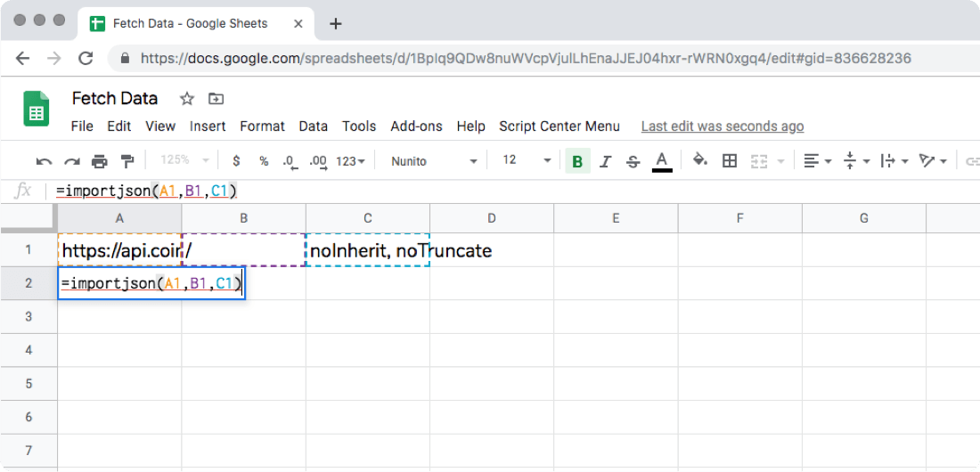Select the Fetch Data - Google Sheets tab

[x=194, y=24]
